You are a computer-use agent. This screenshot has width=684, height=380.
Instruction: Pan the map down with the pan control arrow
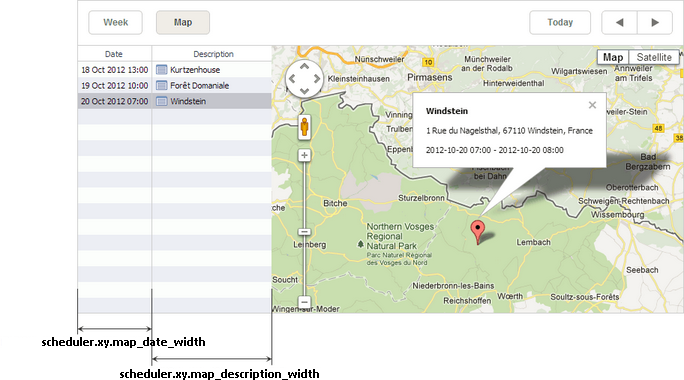click(x=304, y=91)
